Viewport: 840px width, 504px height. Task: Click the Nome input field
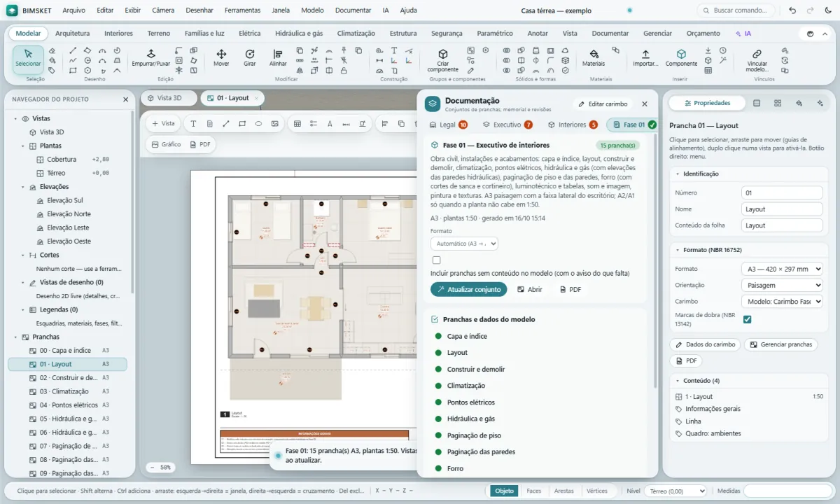(x=782, y=209)
